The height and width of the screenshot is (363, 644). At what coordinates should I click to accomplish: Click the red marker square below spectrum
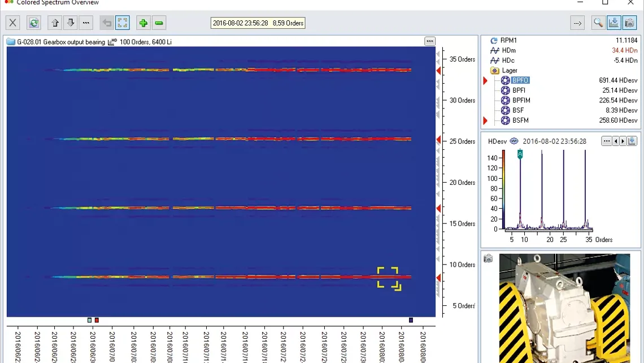tap(97, 320)
